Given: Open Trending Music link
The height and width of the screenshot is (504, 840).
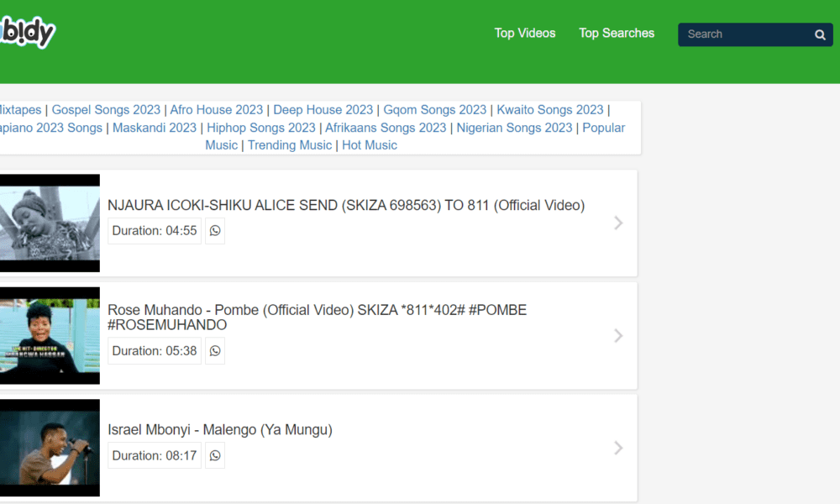Looking at the screenshot, I should [290, 145].
